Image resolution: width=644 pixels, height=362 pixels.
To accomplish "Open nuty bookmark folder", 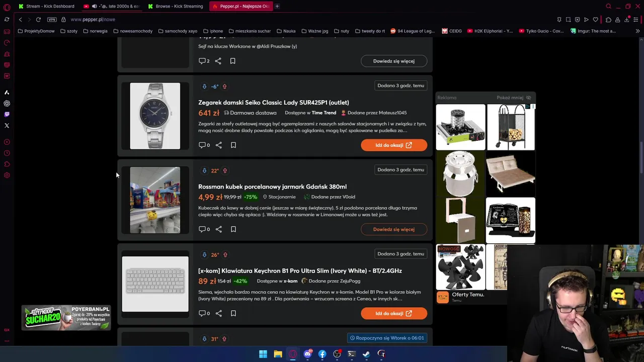I will (x=341, y=31).
